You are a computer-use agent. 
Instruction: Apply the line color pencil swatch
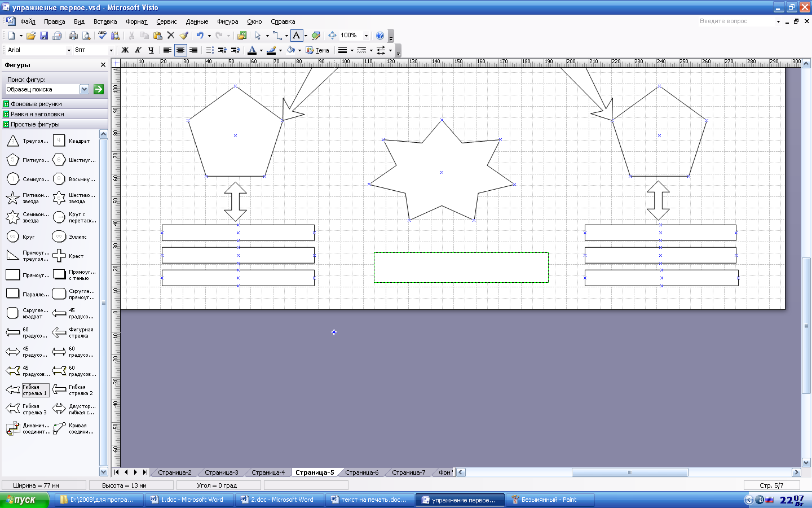[271, 50]
